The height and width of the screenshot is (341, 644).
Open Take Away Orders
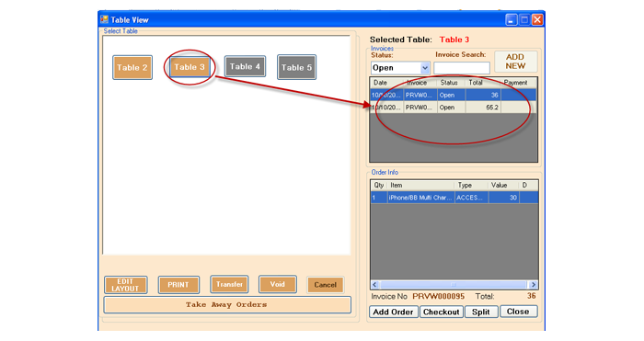(x=227, y=305)
